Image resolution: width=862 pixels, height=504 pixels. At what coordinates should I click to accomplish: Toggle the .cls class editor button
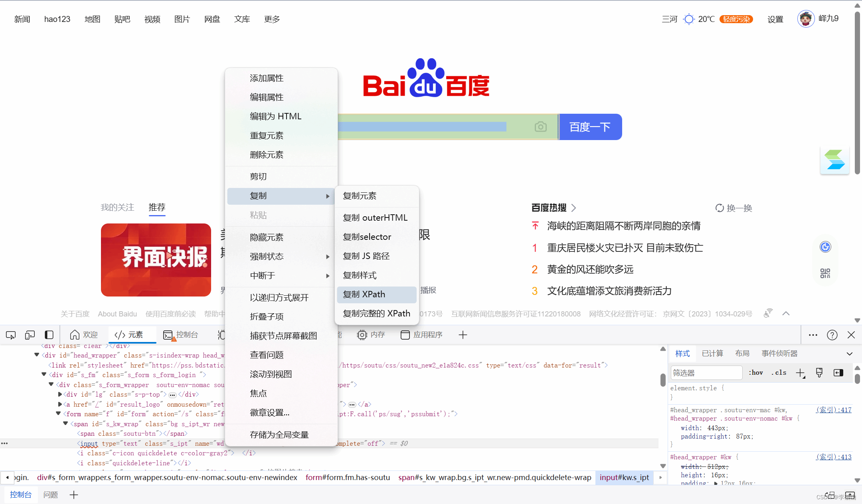tap(779, 373)
